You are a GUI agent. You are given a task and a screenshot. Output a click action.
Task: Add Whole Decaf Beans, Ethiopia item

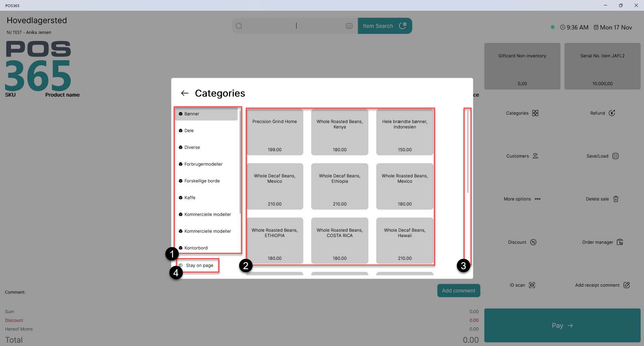click(340, 186)
